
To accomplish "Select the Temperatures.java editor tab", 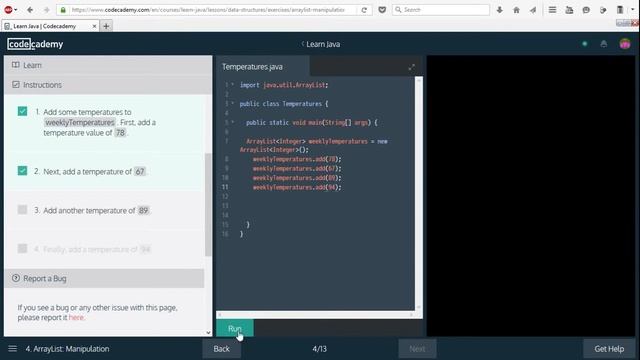I will pos(263,67).
